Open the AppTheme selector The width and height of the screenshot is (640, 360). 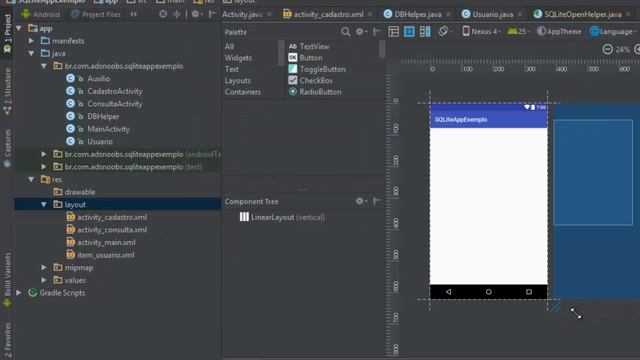[559, 31]
